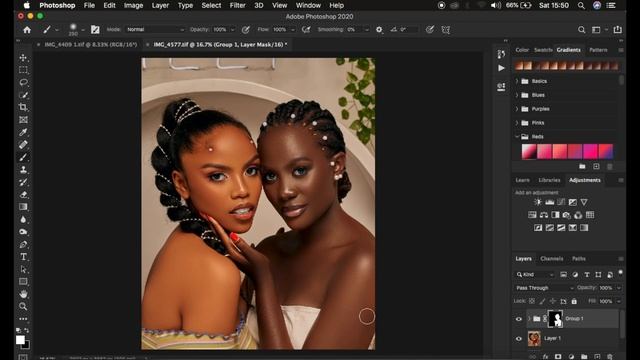
Task: Create new gradient button
Action: click(596, 167)
